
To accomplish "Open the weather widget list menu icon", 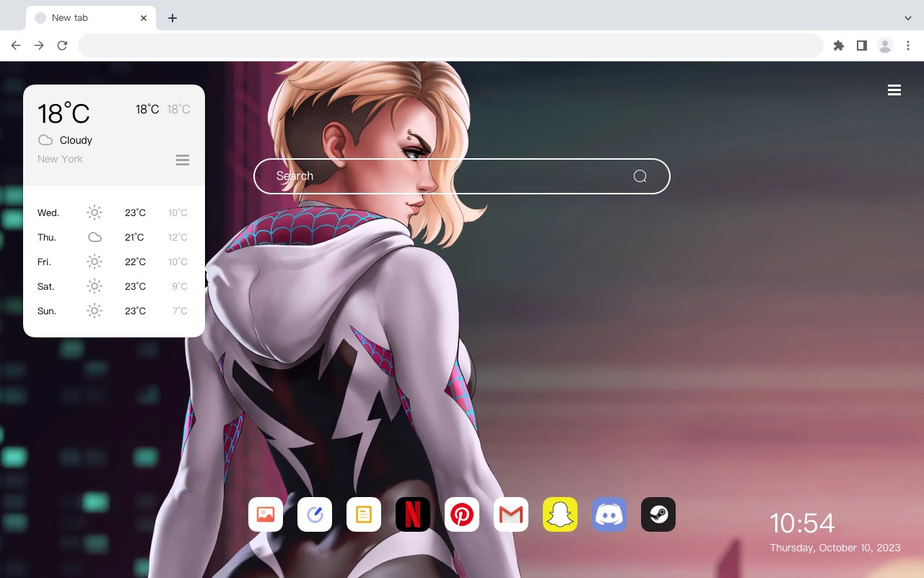I will (183, 160).
